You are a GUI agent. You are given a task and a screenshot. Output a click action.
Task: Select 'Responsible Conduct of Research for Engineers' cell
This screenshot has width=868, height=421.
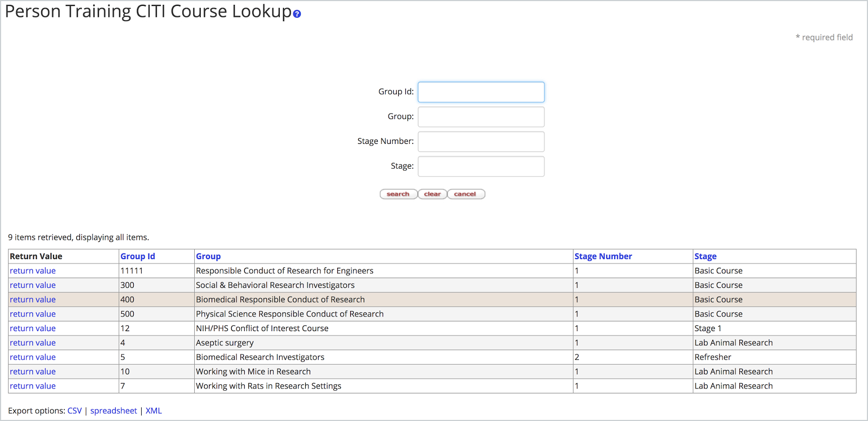pyautogui.click(x=384, y=271)
